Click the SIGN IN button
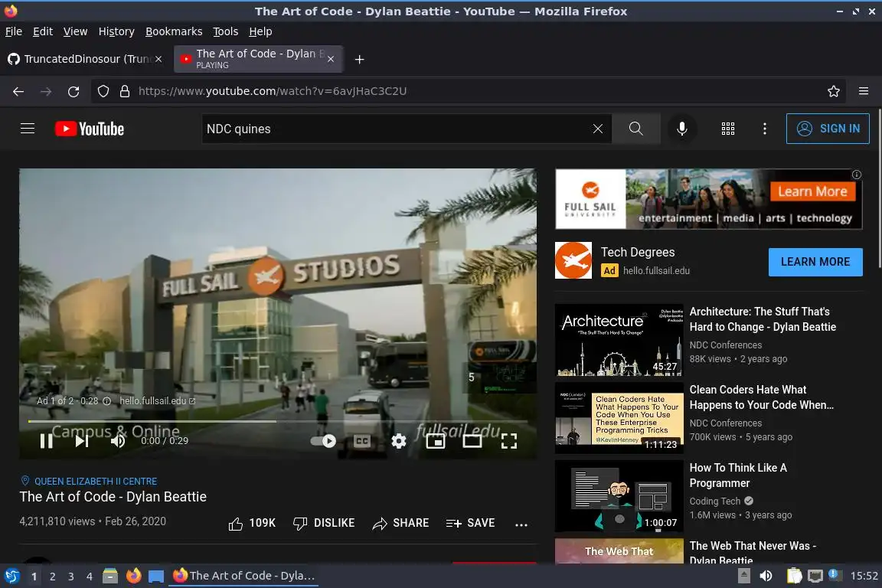Screen dimensions: 882x588 pyautogui.click(x=828, y=129)
